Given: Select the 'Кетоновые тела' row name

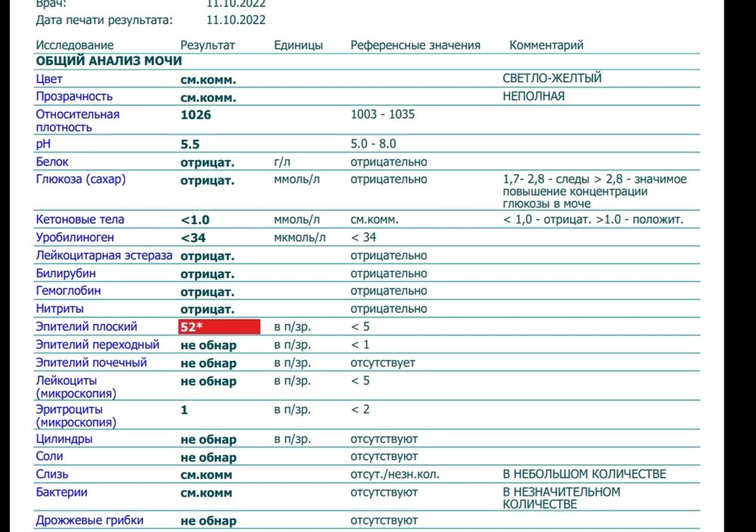Looking at the screenshot, I should (x=80, y=220).
